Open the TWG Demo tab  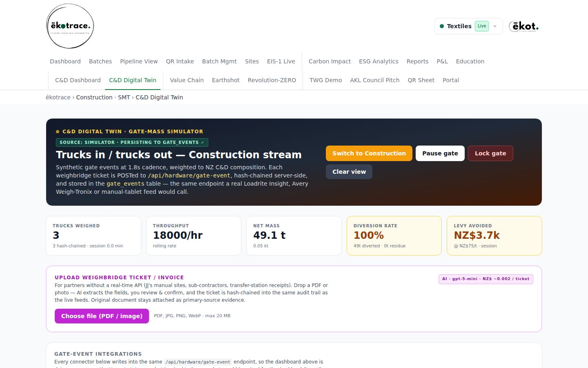click(325, 80)
